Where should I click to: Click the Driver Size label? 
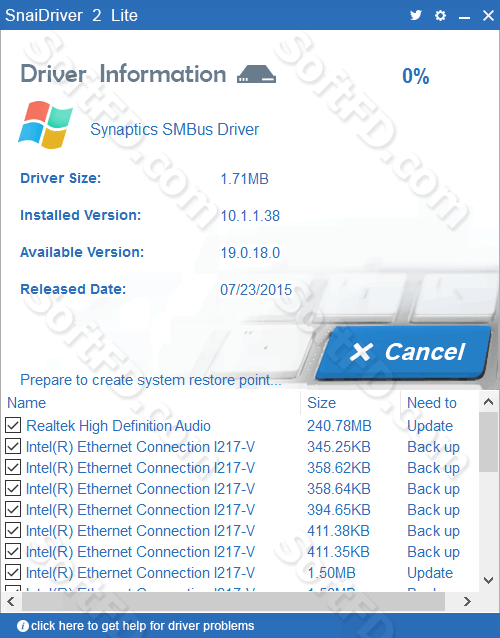[61, 178]
